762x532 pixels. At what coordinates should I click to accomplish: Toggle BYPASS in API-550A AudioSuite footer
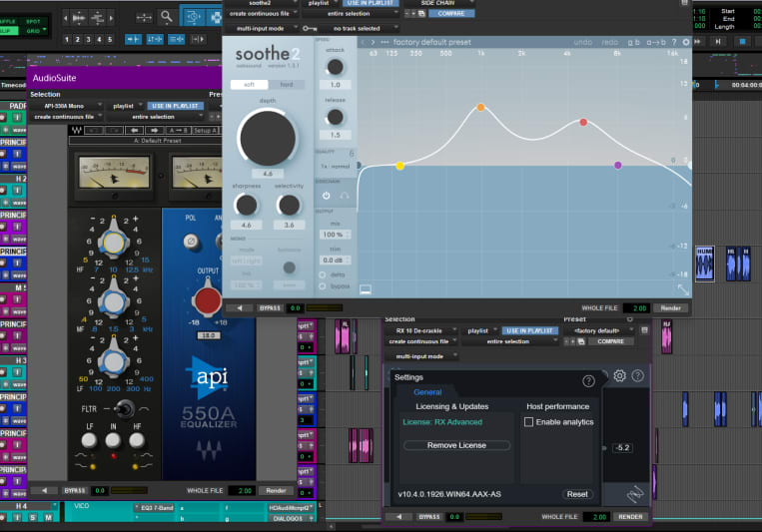click(75, 491)
